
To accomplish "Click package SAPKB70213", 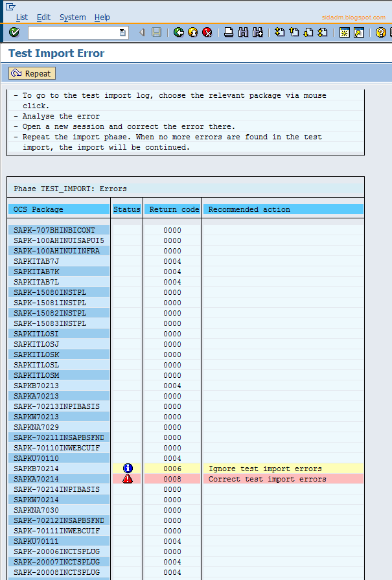I will pyautogui.click(x=36, y=386).
